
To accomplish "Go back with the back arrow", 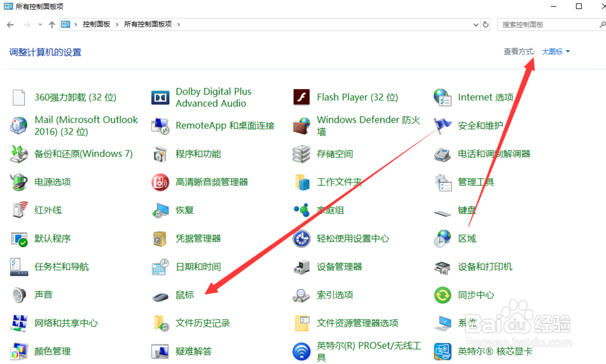I will (10, 25).
